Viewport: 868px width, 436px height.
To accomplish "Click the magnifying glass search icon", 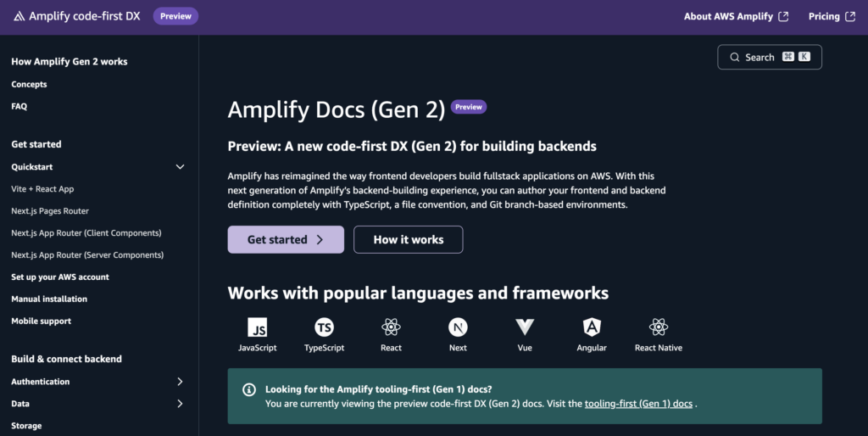I will [735, 57].
